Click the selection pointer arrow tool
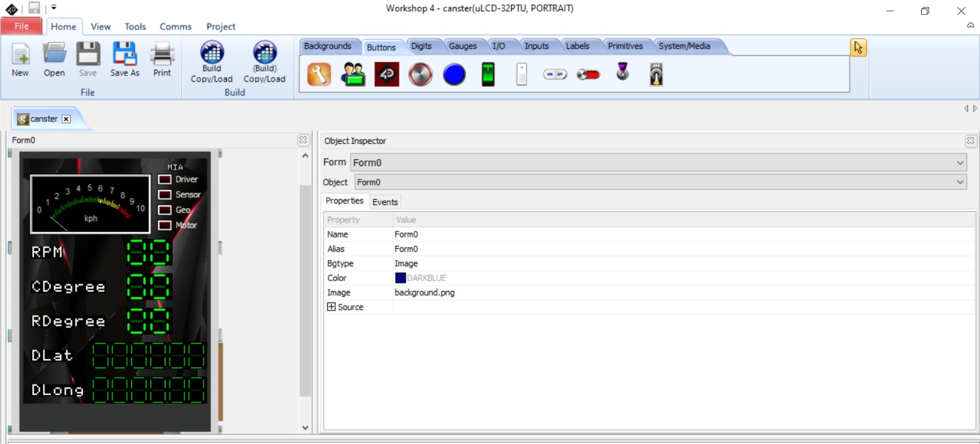The height and width of the screenshot is (444, 980). point(858,47)
